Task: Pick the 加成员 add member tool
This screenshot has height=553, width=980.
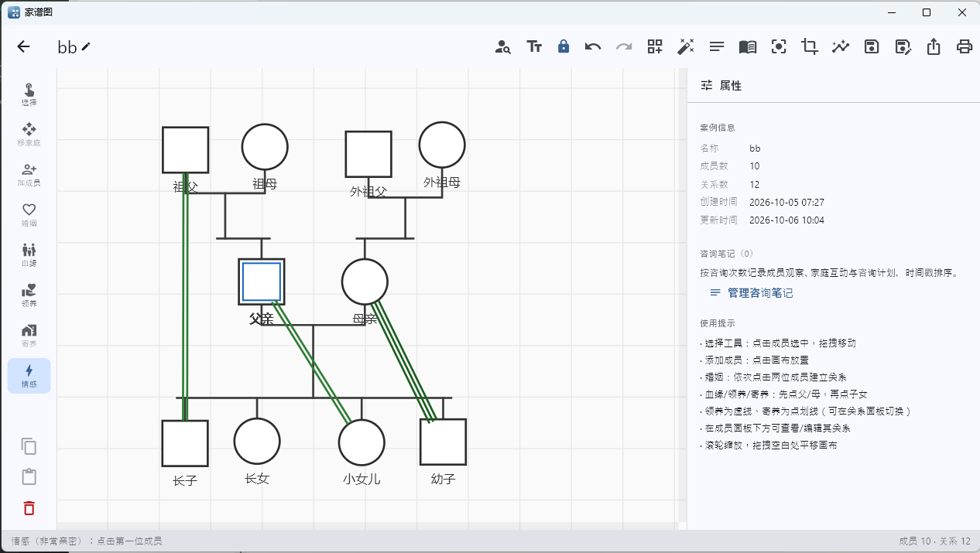Action: [29, 175]
